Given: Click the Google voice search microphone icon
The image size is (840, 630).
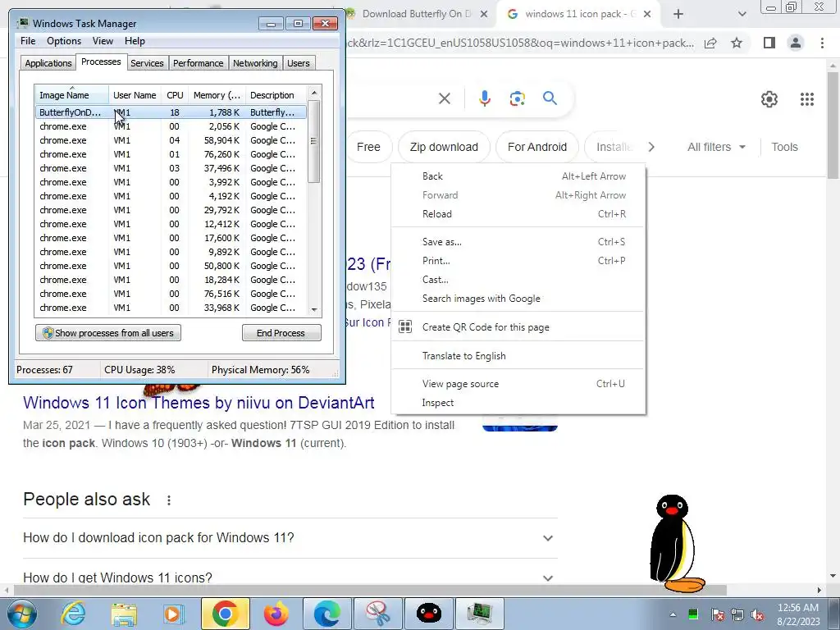Looking at the screenshot, I should click(484, 98).
